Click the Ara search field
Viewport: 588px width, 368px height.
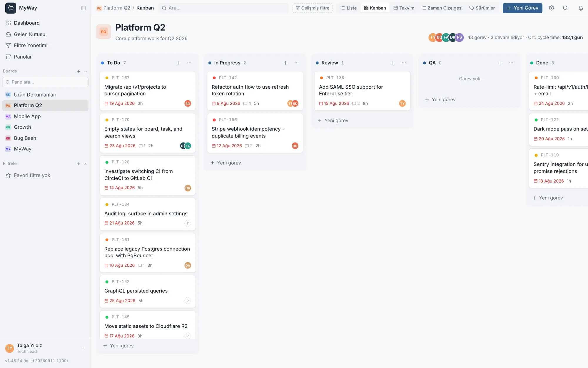click(x=223, y=8)
